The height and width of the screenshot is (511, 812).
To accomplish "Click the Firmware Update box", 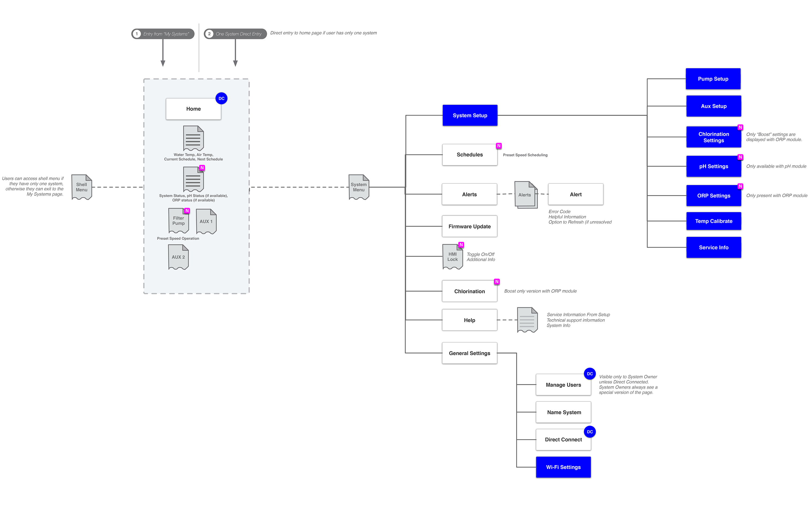I will pos(469,226).
